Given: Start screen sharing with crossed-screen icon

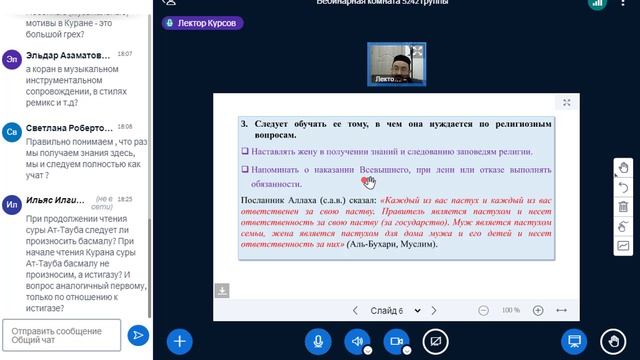Looking at the screenshot, I should (436, 341).
